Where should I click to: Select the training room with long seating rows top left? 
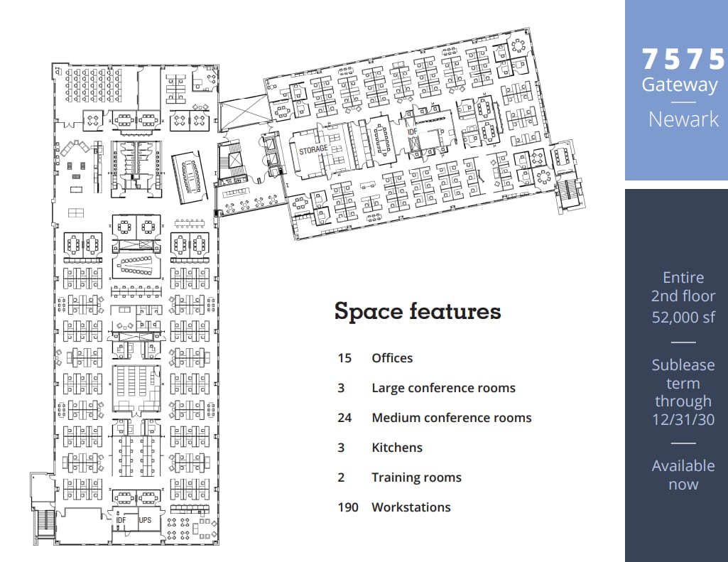pos(92,85)
